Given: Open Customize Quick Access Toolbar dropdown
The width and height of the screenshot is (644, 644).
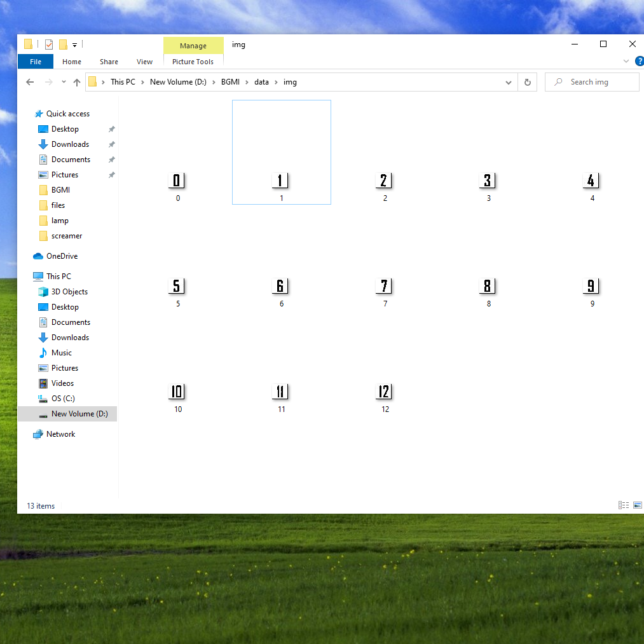Looking at the screenshot, I should [75, 45].
